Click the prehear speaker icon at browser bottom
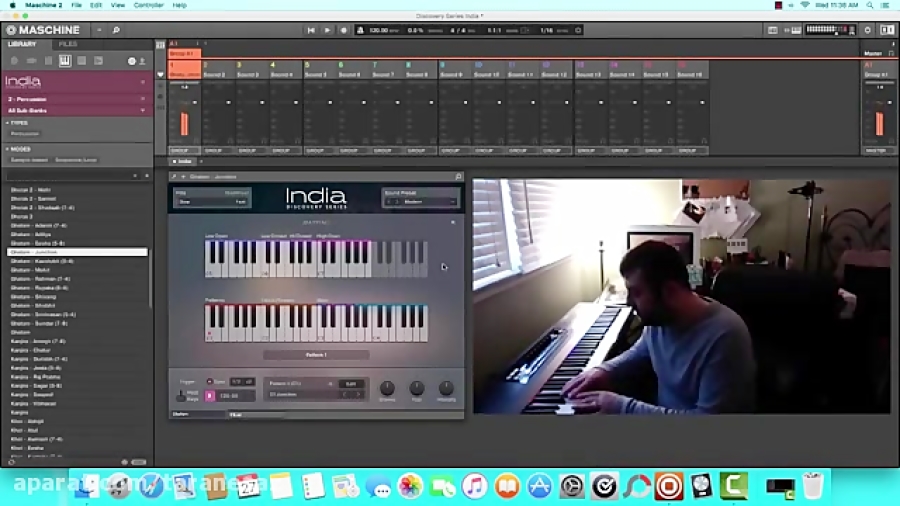This screenshot has height=506, width=900. tap(125, 462)
